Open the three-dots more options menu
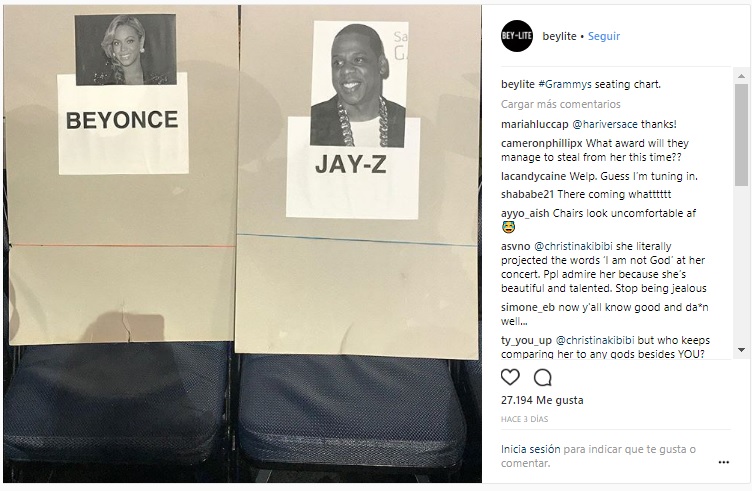 tap(724, 462)
